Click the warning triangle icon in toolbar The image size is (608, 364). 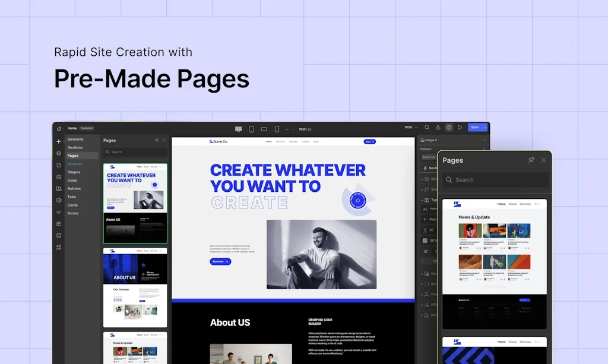(438, 128)
